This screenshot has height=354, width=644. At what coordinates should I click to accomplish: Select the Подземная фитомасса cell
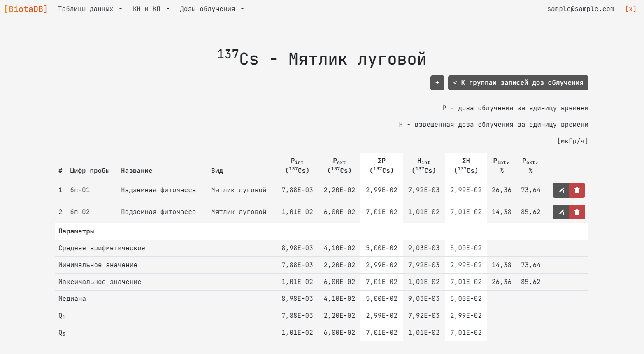tap(158, 212)
